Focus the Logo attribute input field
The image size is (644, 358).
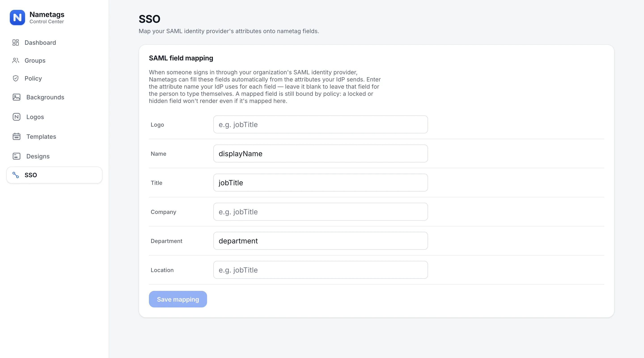320,124
